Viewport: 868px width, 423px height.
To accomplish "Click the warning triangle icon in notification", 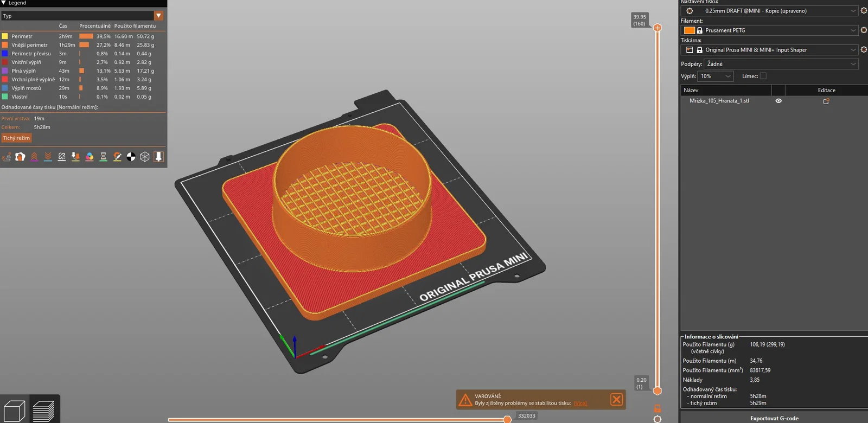I will (465, 400).
